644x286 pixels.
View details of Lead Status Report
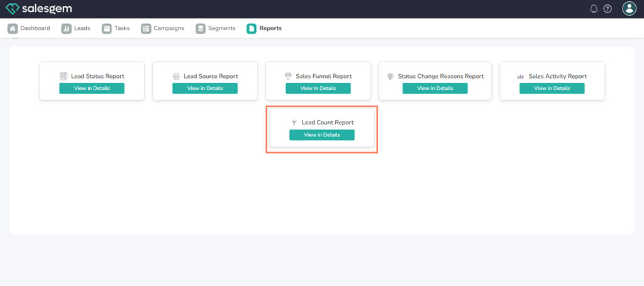point(92,88)
